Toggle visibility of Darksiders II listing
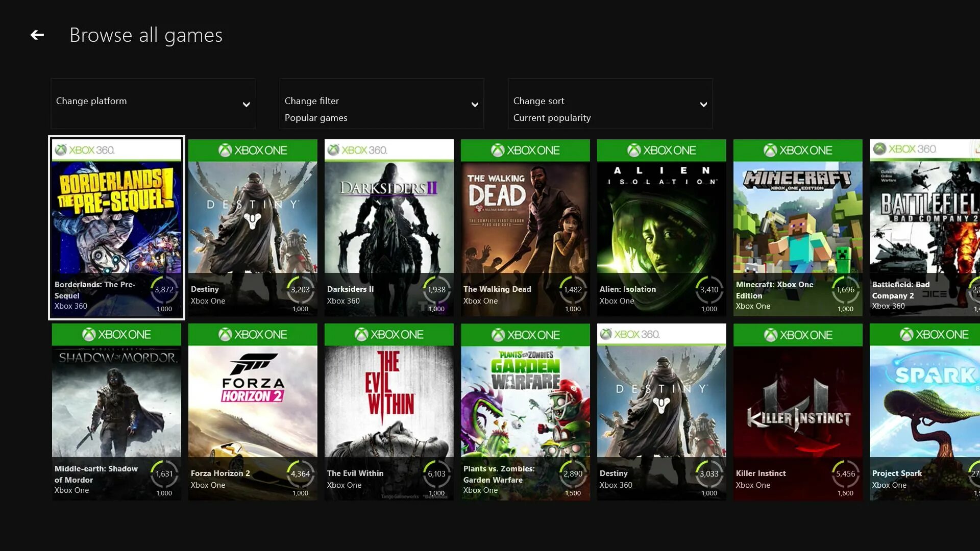Image resolution: width=980 pixels, height=551 pixels. click(389, 228)
